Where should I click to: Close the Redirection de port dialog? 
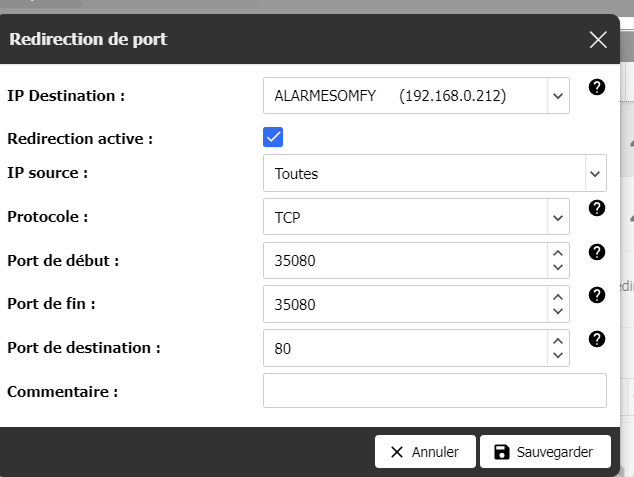pyautogui.click(x=598, y=40)
